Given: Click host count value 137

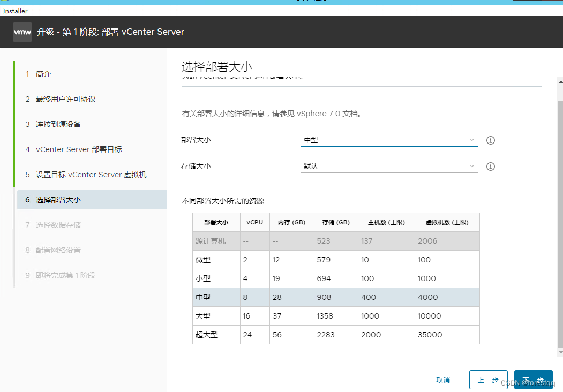Looking at the screenshot, I should 366,241.
